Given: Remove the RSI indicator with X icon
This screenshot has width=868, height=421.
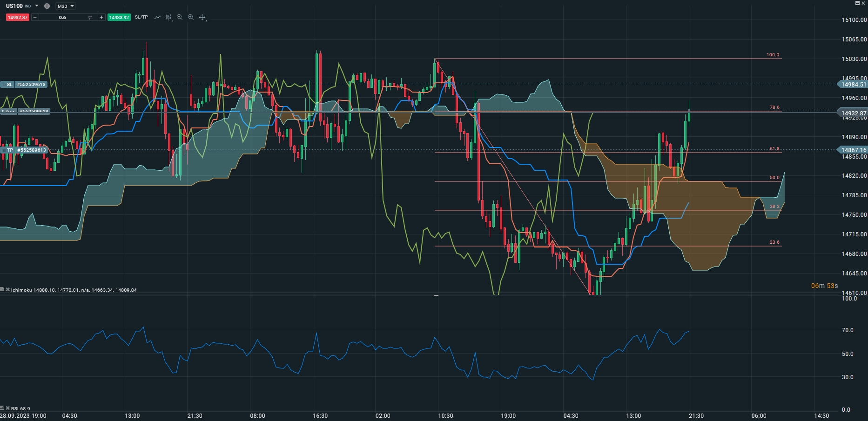Looking at the screenshot, I should tap(7, 408).
